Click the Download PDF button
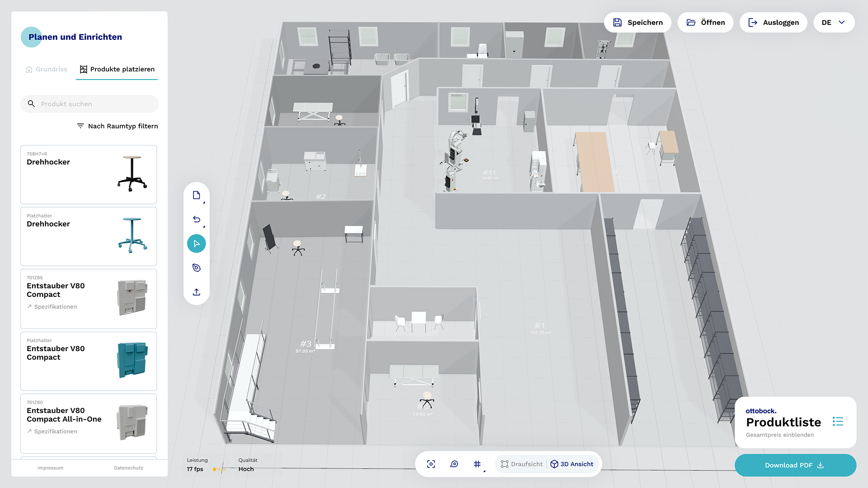 pyautogui.click(x=795, y=465)
